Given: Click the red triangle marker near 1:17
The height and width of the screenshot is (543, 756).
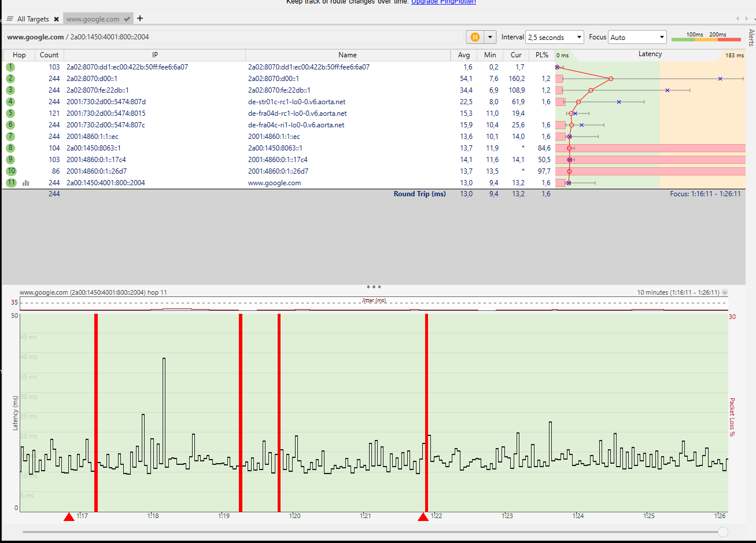Looking at the screenshot, I should (69, 516).
